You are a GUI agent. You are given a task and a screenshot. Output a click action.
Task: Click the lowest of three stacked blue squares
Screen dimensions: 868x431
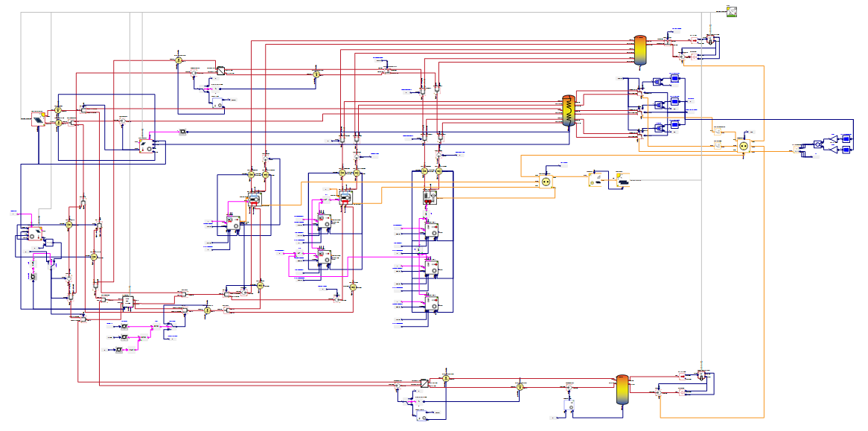(x=674, y=125)
